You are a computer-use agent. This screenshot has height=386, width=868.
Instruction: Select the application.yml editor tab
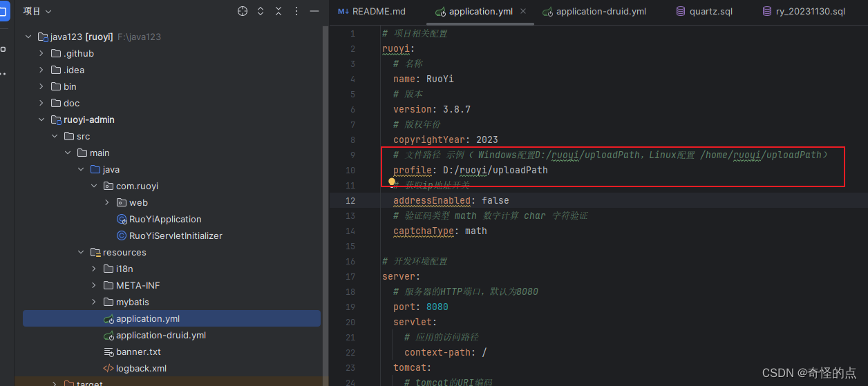click(x=481, y=12)
